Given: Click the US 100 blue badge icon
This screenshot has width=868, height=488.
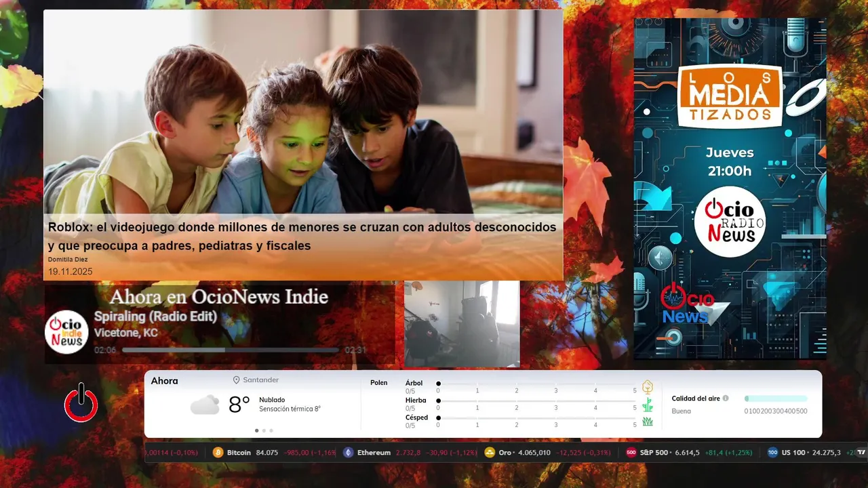Looking at the screenshot, I should 772,453.
